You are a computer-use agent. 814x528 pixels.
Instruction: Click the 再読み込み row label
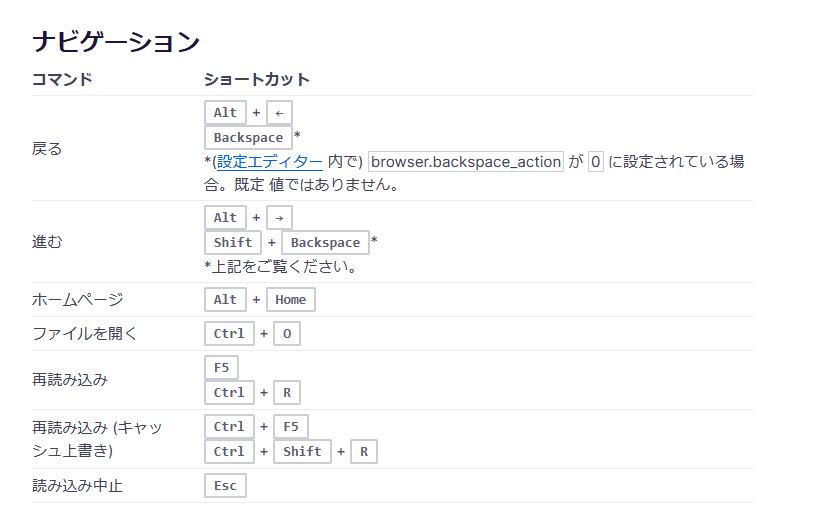tap(70, 380)
